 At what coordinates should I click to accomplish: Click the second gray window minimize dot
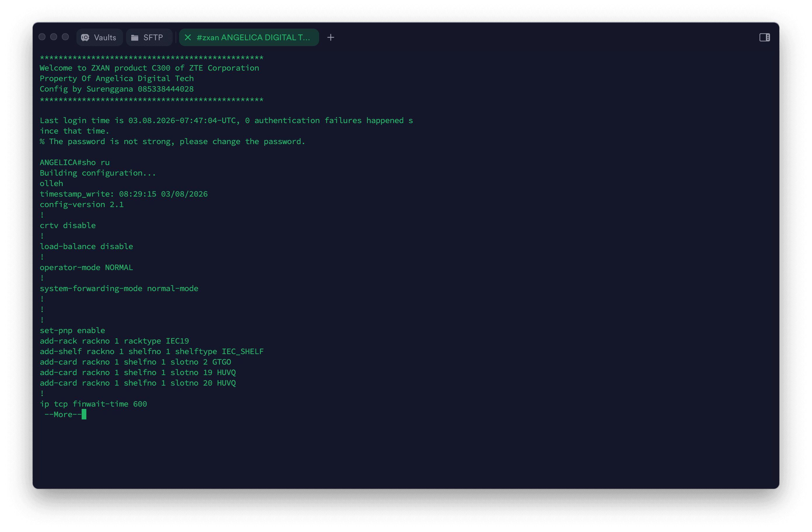pos(54,37)
